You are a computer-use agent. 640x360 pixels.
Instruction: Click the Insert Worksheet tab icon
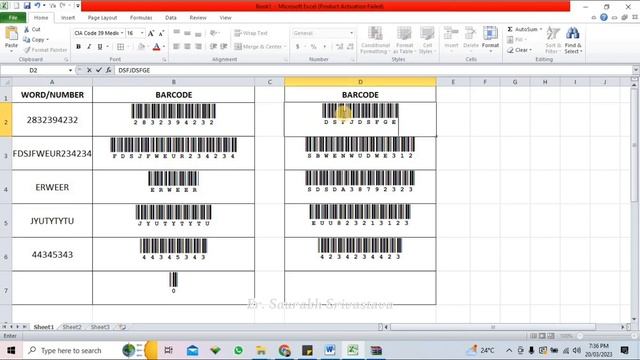point(122,327)
